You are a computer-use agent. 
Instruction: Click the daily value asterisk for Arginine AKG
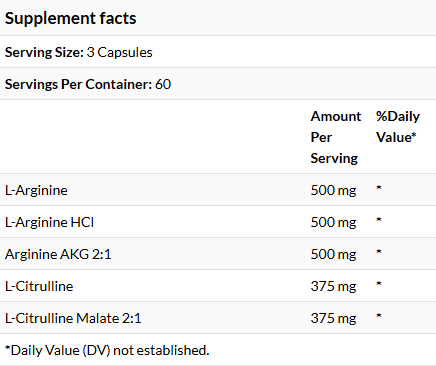pyautogui.click(x=379, y=252)
